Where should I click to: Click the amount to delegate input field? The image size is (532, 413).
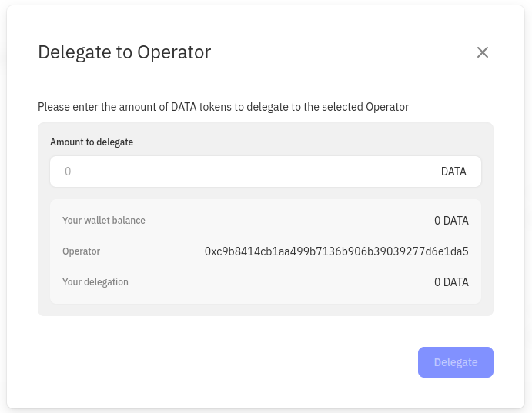tap(239, 172)
